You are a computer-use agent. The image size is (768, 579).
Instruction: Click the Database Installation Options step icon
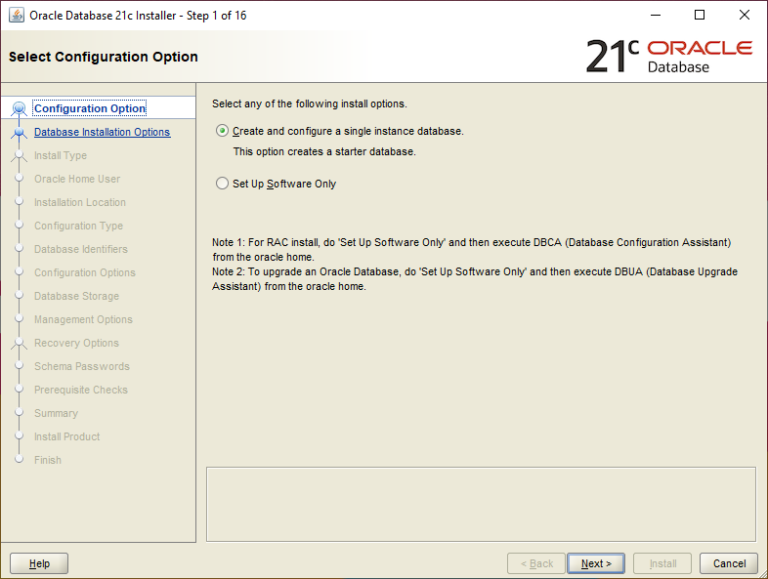pyautogui.click(x=18, y=132)
